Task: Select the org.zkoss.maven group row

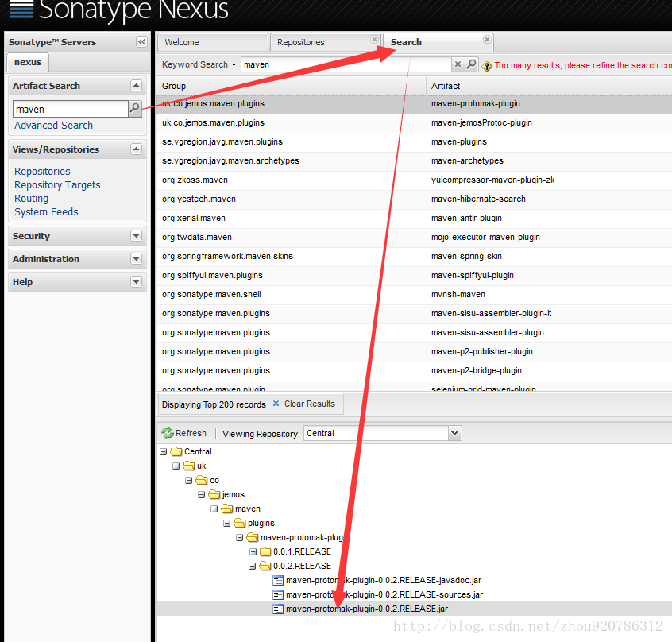Action: click(414, 180)
